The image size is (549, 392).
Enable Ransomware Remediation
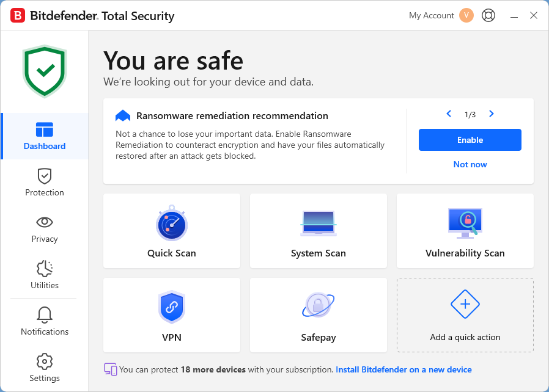470,140
